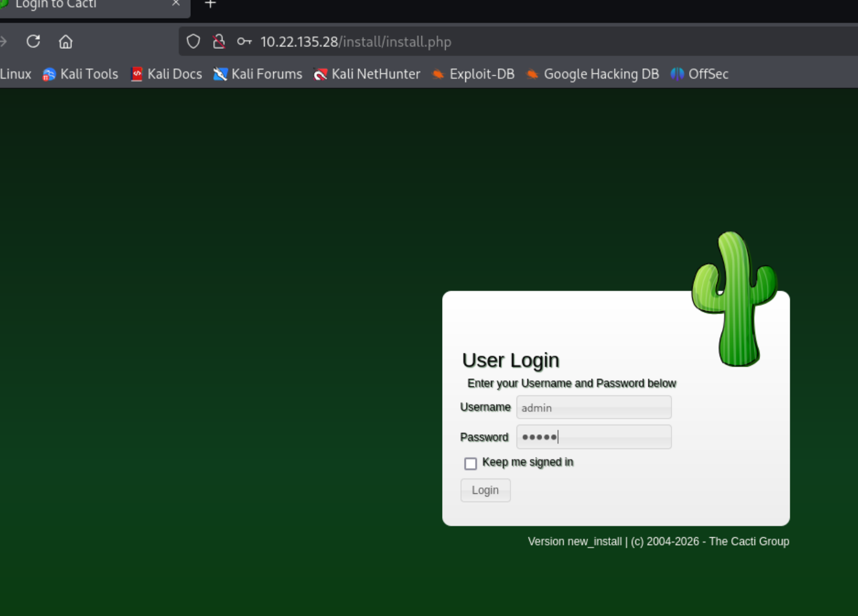The width and height of the screenshot is (858, 616).
Task: Open the Kali Tools bookmark
Action: point(80,74)
